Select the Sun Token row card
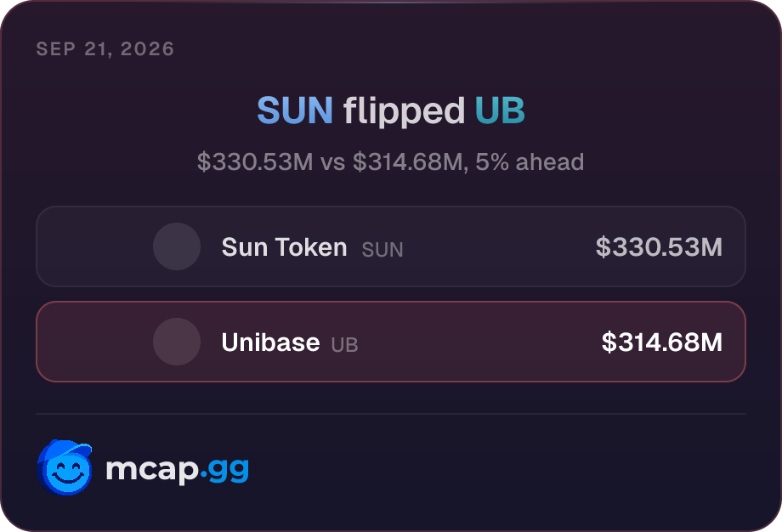 [391, 246]
